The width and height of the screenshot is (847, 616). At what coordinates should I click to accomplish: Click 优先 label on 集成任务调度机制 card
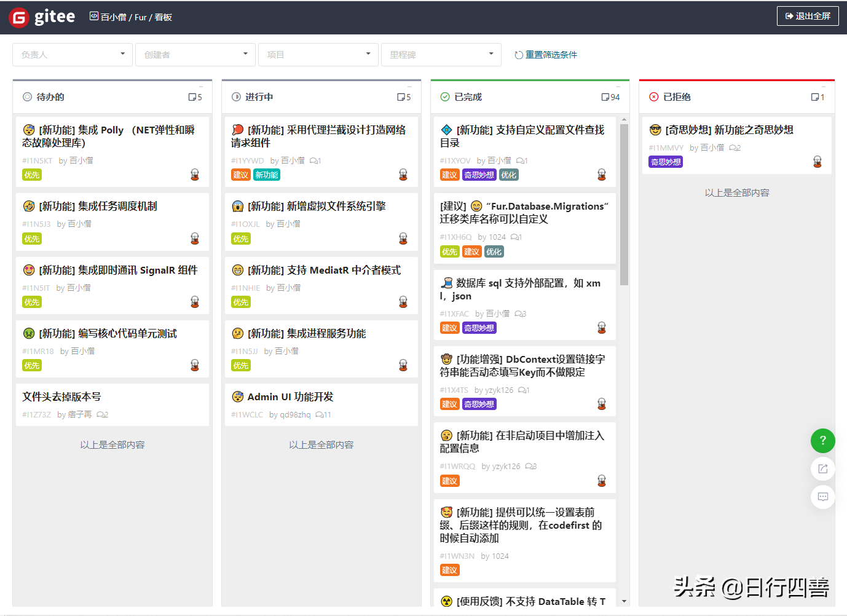(32, 239)
